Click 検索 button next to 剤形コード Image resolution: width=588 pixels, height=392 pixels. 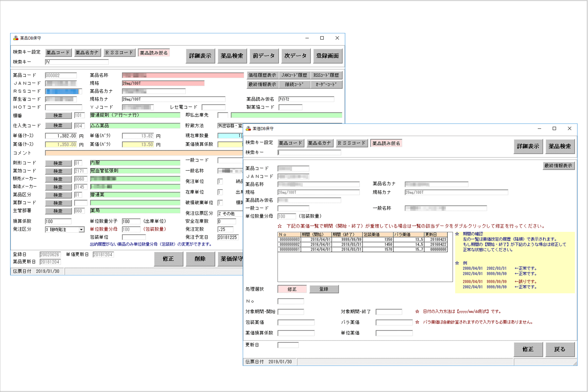[58, 163]
